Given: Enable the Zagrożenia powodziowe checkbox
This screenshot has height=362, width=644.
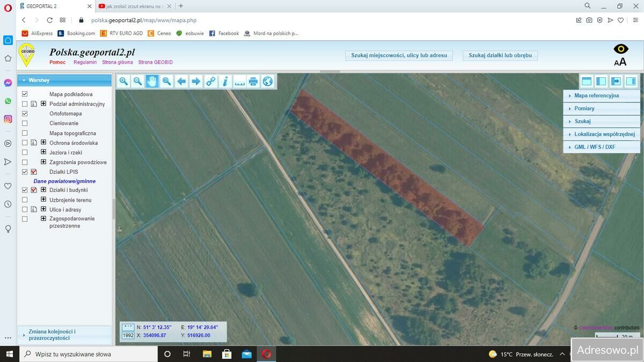Looking at the screenshot, I should 25,162.
